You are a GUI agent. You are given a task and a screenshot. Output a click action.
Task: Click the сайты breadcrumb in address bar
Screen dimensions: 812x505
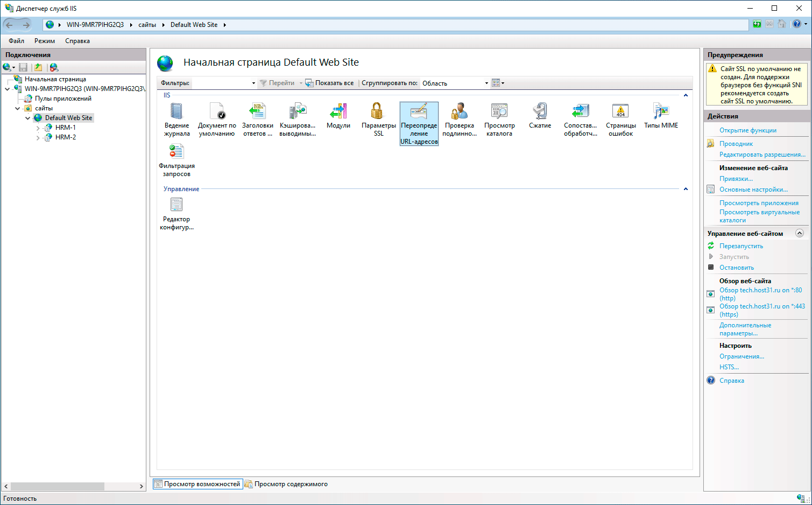(x=147, y=25)
